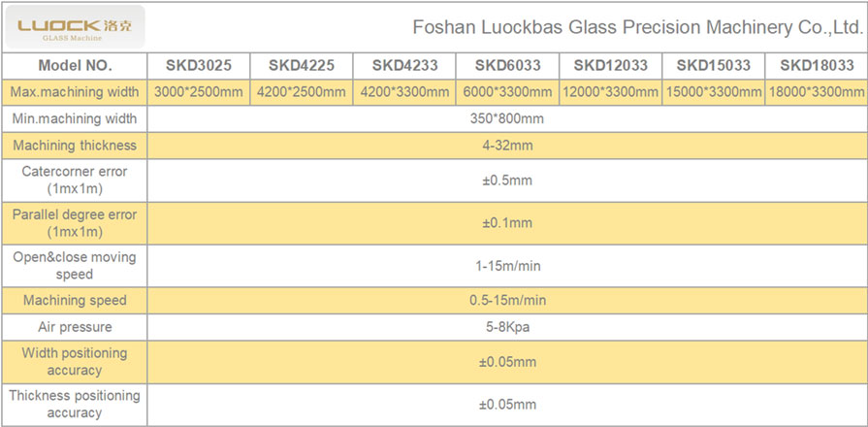The width and height of the screenshot is (868, 427).
Task: Click the 3000*2500mm max width cell
Action: click(x=199, y=92)
